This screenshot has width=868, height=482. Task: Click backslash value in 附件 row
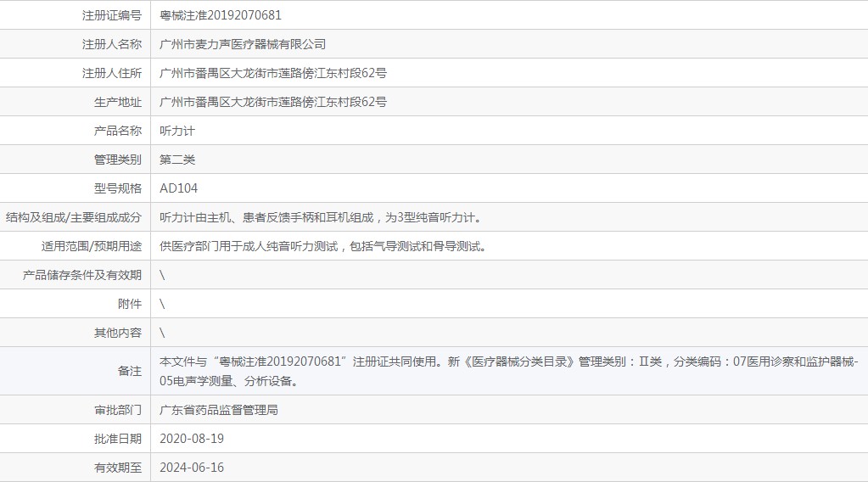pyautogui.click(x=162, y=304)
